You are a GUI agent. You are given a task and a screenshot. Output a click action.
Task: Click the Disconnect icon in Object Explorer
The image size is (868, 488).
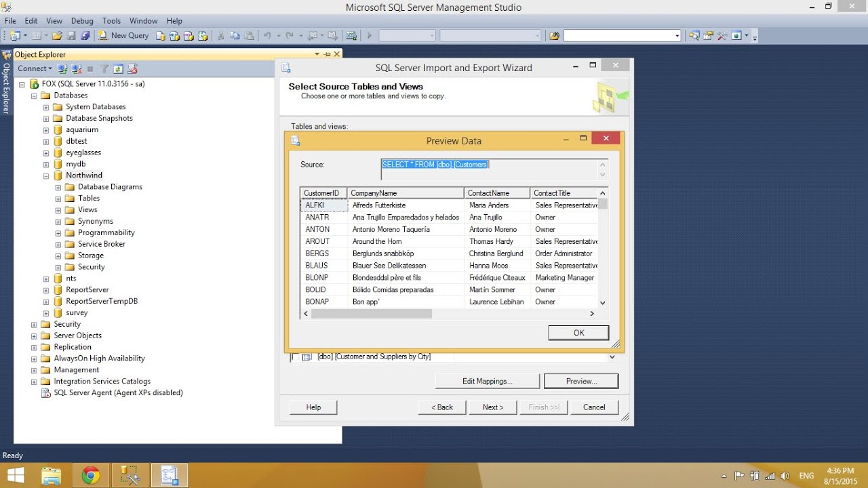point(77,68)
